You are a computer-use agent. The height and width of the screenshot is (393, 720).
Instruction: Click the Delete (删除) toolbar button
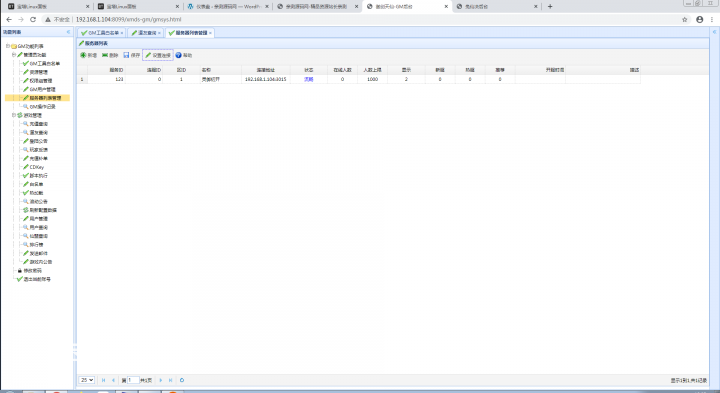click(x=110, y=55)
